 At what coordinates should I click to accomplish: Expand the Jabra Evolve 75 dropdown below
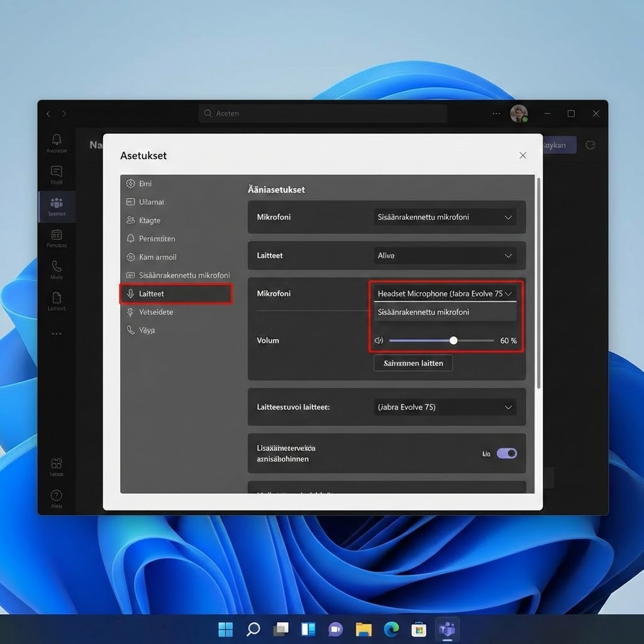(445, 408)
